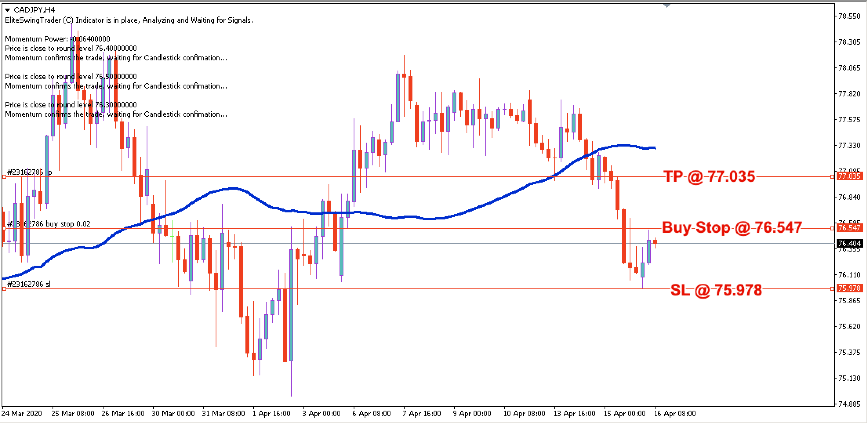Click the 75.978 price tag on axis
This screenshot has height=424, width=868.
[849, 288]
